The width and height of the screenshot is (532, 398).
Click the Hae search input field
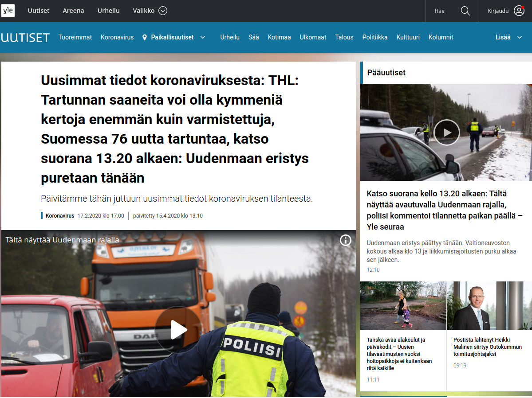[439, 11]
